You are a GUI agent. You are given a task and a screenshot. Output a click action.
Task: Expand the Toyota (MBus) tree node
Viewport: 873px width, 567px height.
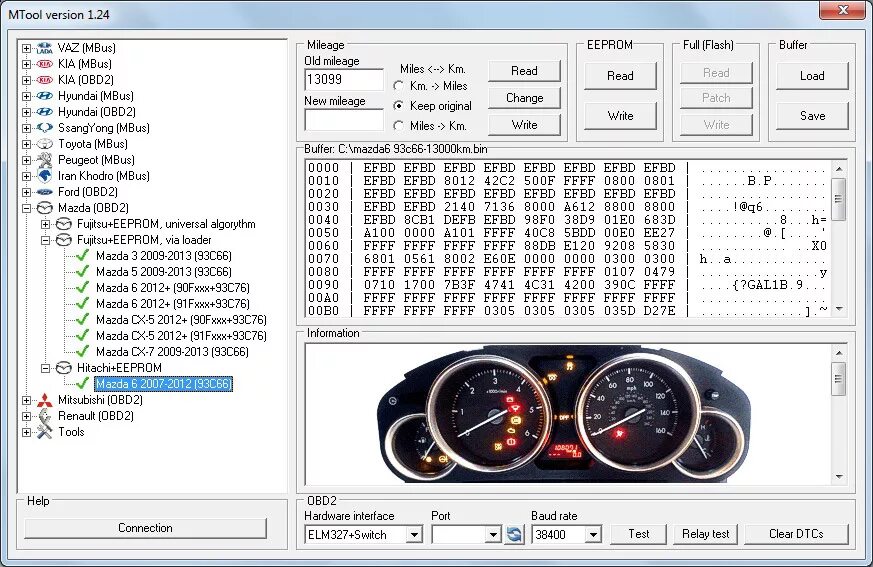(26, 144)
